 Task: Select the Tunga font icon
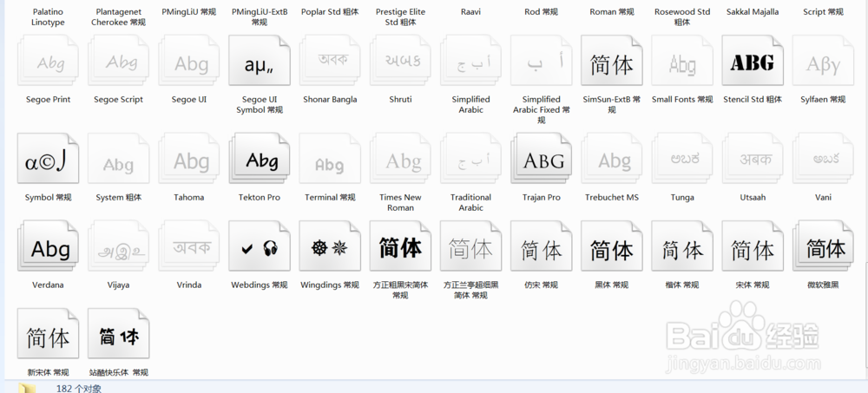click(682, 158)
